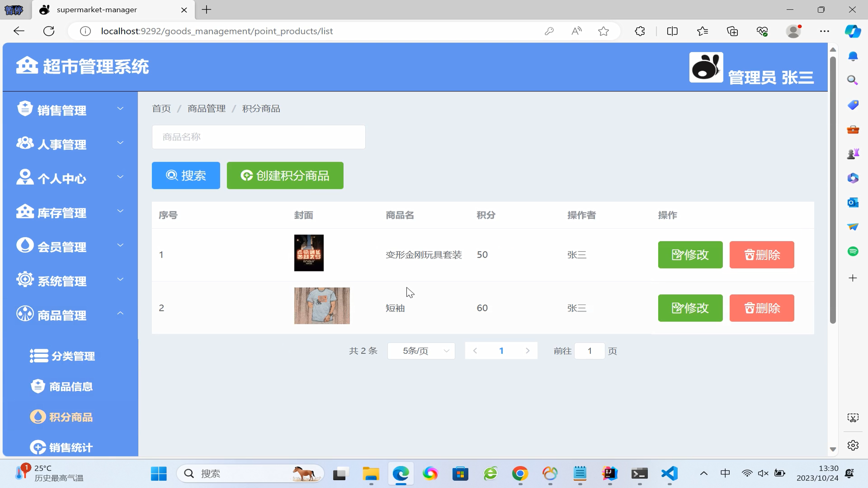Image resolution: width=868 pixels, height=488 pixels.
Task: Open 首页 from the breadcrumb
Action: [161, 108]
